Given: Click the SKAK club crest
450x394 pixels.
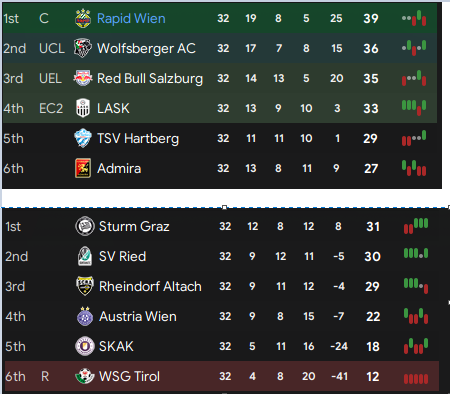Looking at the screenshot, I should 85,346.
